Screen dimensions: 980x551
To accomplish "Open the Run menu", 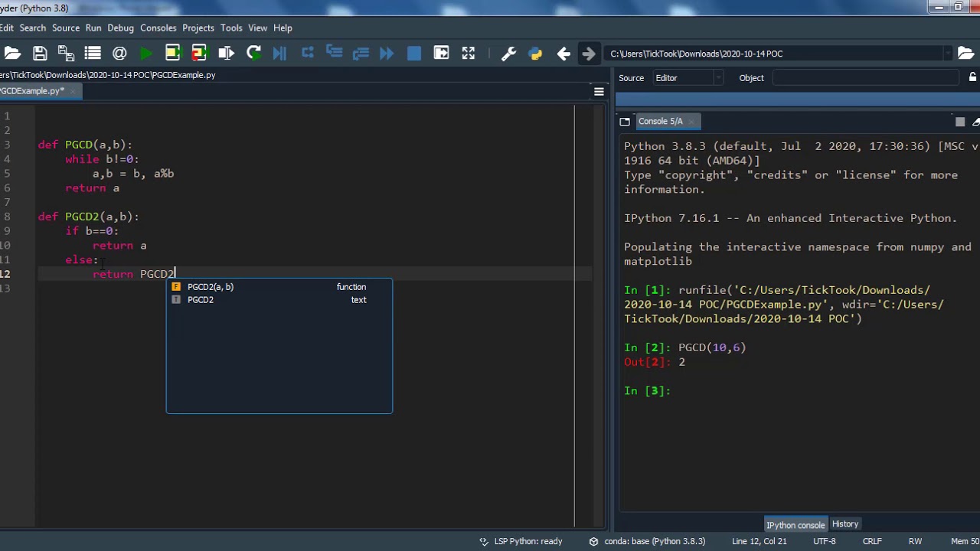I will click(93, 28).
